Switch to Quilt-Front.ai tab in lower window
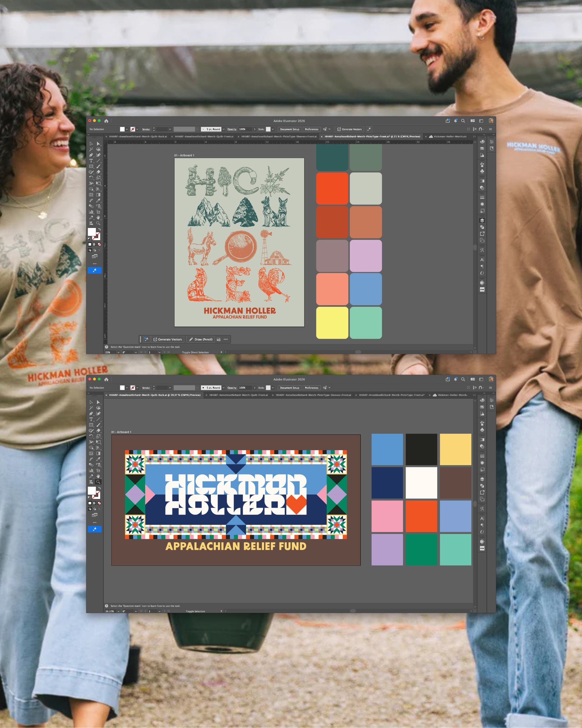Image resolution: width=582 pixels, height=728 pixels. [239, 395]
